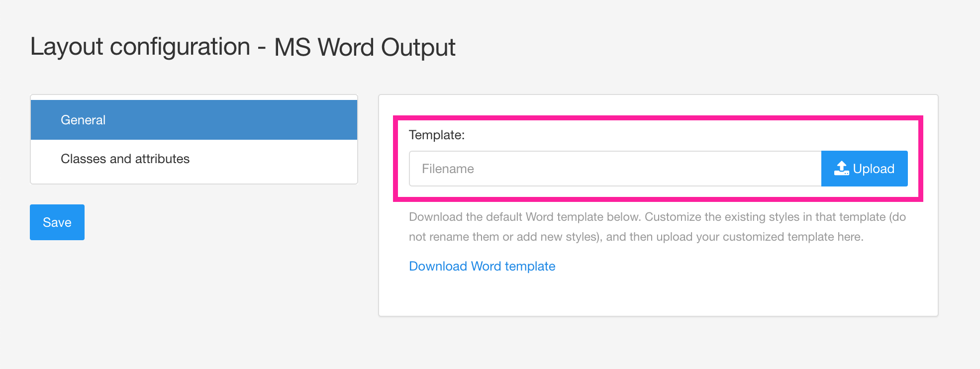Click the Template label above the filename box
Image resolution: width=980 pixels, height=369 pixels.
(x=436, y=135)
